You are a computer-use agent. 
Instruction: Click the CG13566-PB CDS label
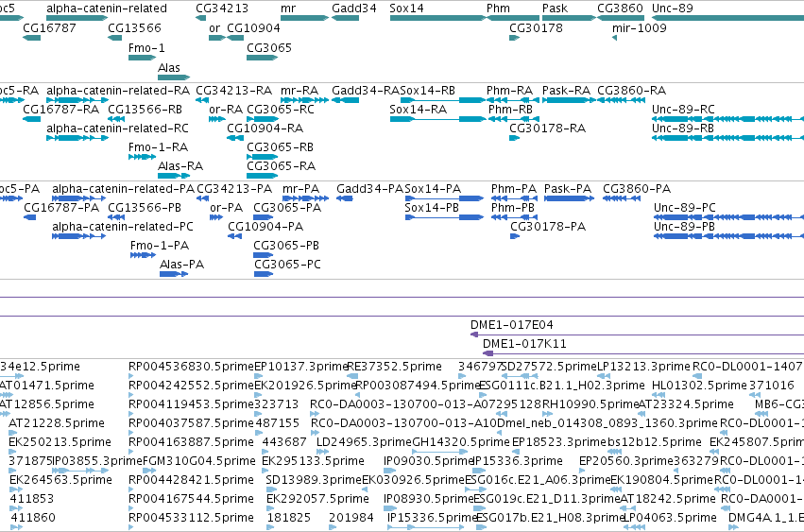coord(145,208)
